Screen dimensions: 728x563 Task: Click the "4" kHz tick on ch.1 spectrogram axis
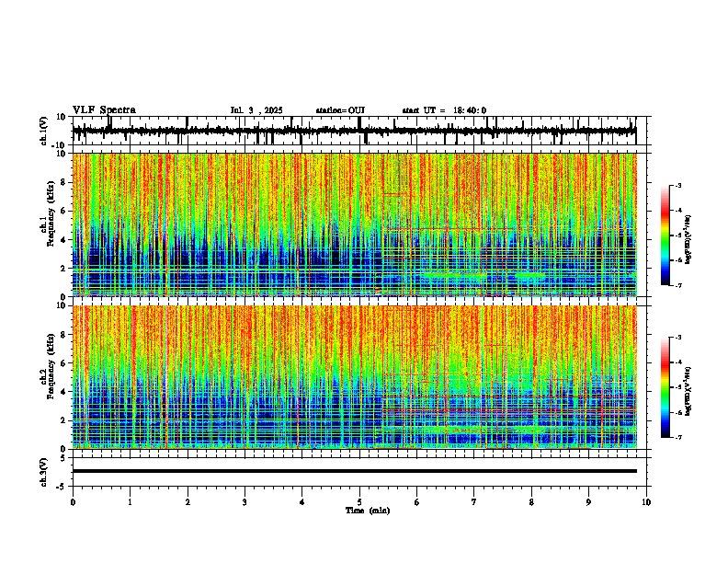tap(64, 240)
